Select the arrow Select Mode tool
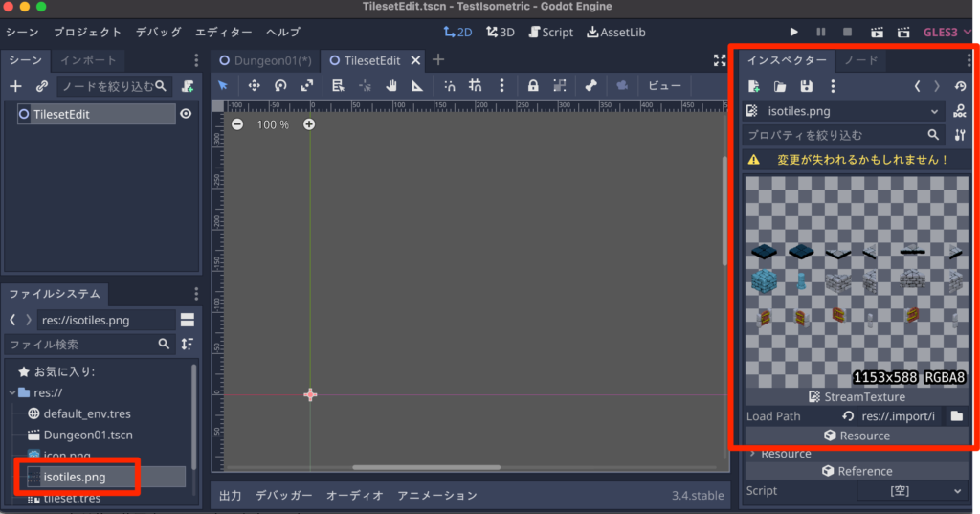 [x=223, y=86]
